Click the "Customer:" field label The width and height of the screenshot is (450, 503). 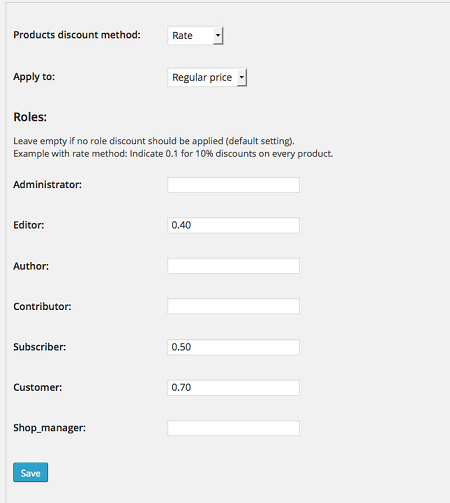[38, 387]
